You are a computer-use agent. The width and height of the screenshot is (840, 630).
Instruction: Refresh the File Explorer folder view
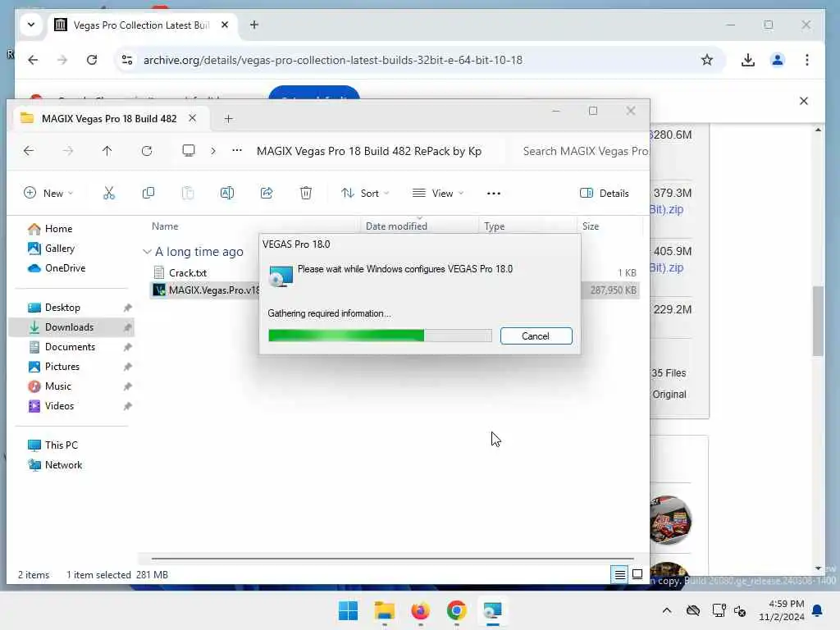[x=147, y=151]
